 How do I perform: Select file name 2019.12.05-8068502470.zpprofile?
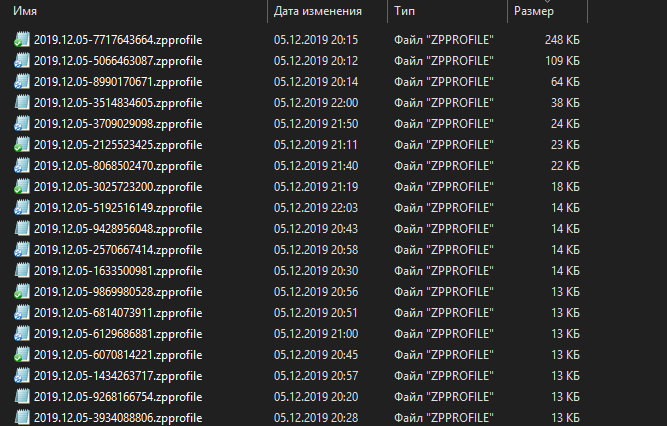pos(118,166)
